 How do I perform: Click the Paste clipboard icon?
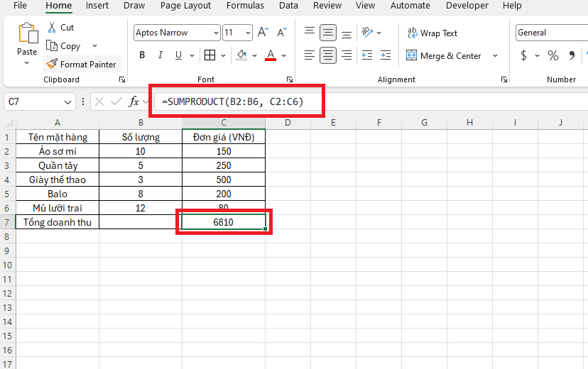click(28, 33)
